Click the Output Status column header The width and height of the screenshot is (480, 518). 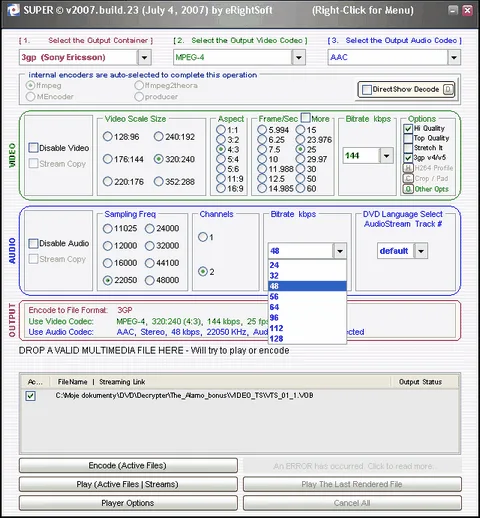tap(420, 382)
